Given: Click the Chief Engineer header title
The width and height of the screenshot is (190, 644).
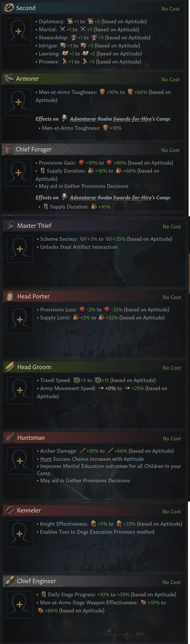Looking at the screenshot, I should (36, 581).
